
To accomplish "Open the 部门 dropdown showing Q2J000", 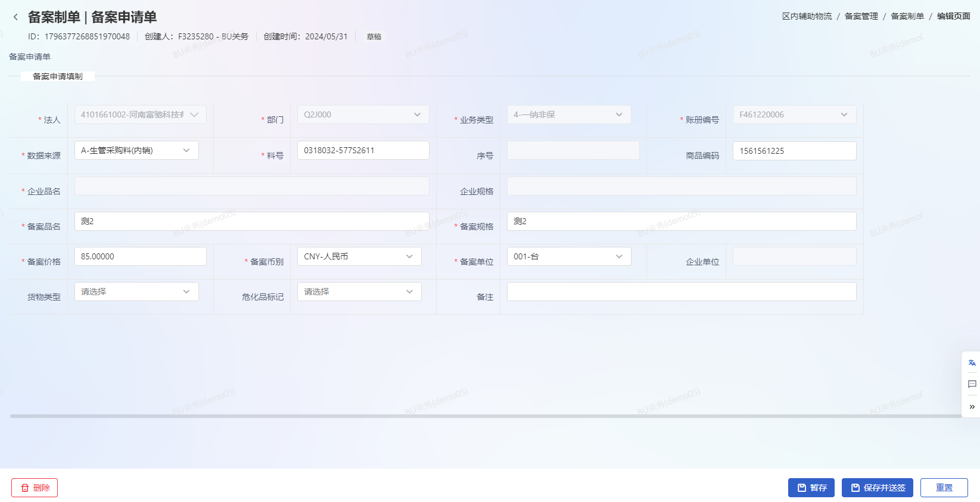I will tap(363, 114).
